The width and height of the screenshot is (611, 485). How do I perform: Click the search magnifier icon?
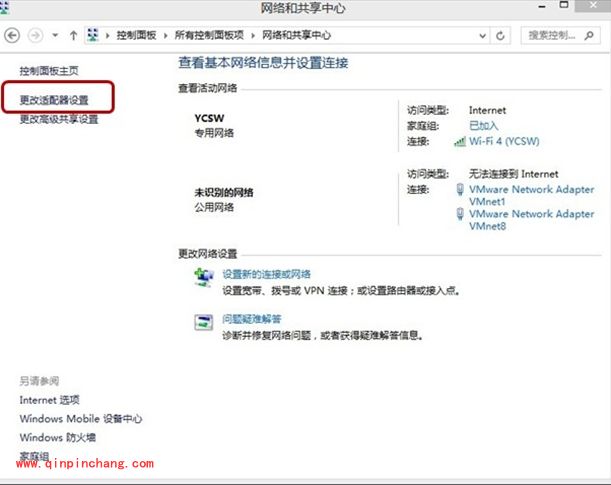(589, 35)
